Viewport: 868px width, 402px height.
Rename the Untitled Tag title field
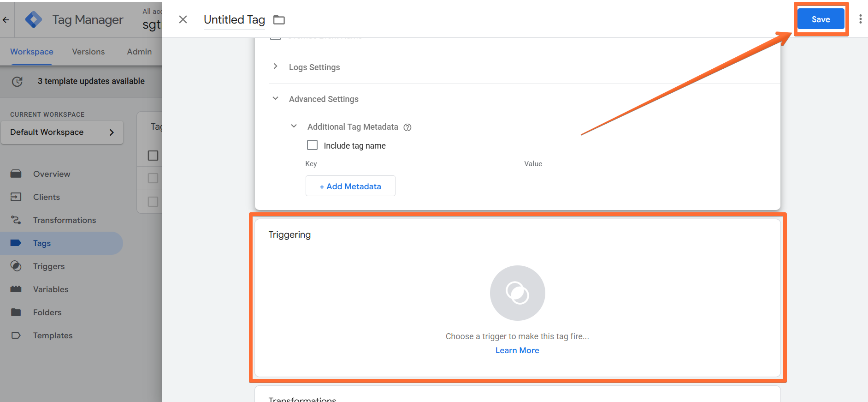(x=234, y=20)
